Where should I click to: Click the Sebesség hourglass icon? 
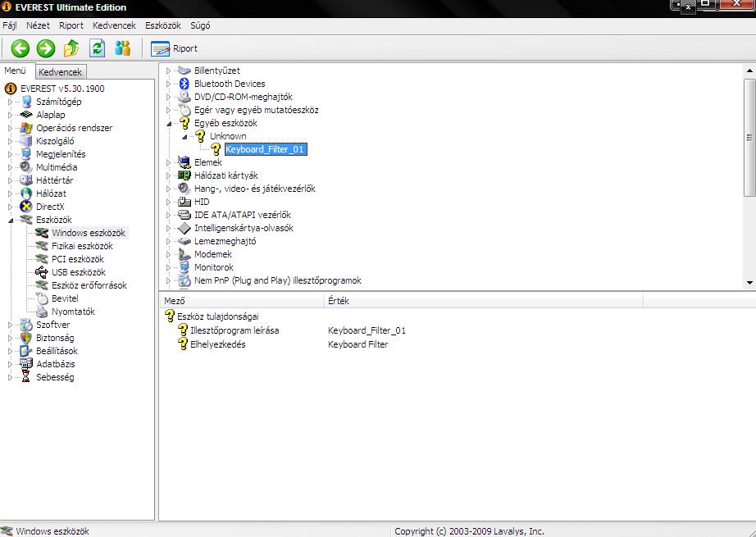point(26,377)
